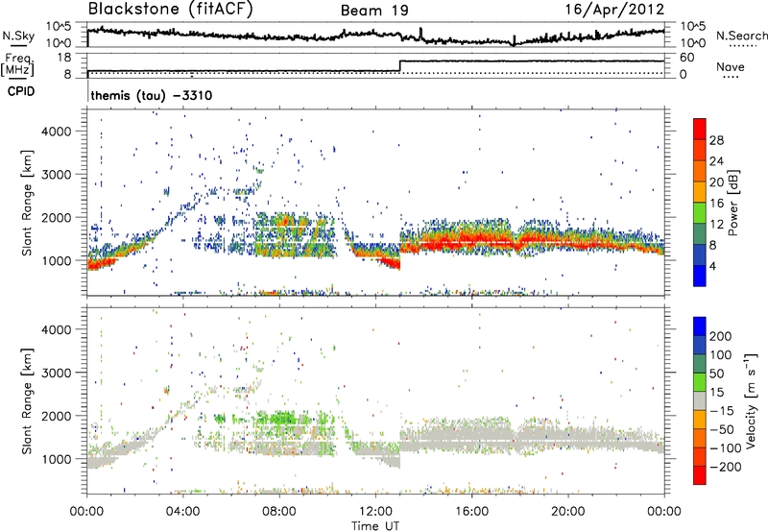This screenshot has height=532, width=768.
Task: Click the yellow-orange 16–20 dB Power color segment
Action: 700,191
